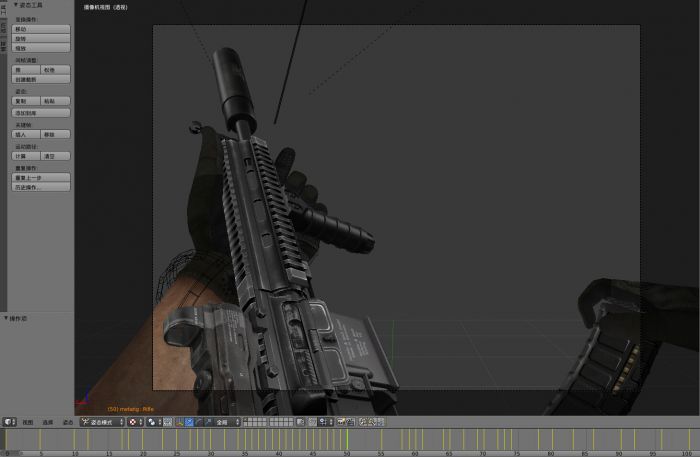Click the 计算 motion paths button
Image resolution: width=700 pixels, height=457 pixels.
(x=26, y=156)
